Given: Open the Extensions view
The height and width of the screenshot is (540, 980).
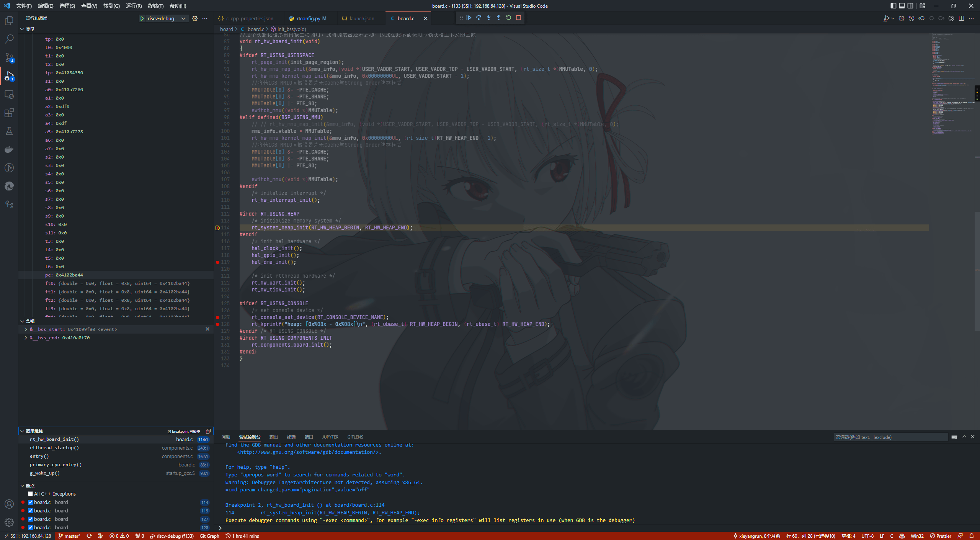Looking at the screenshot, I should [9, 113].
